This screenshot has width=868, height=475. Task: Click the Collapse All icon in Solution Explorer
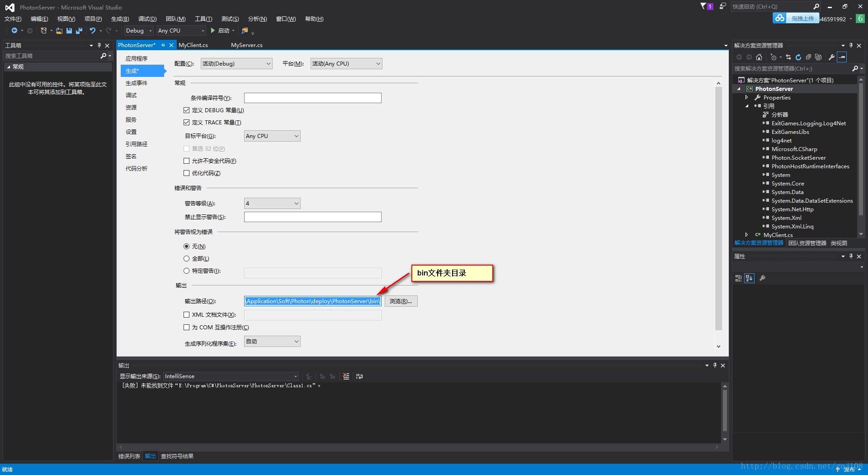[808, 57]
